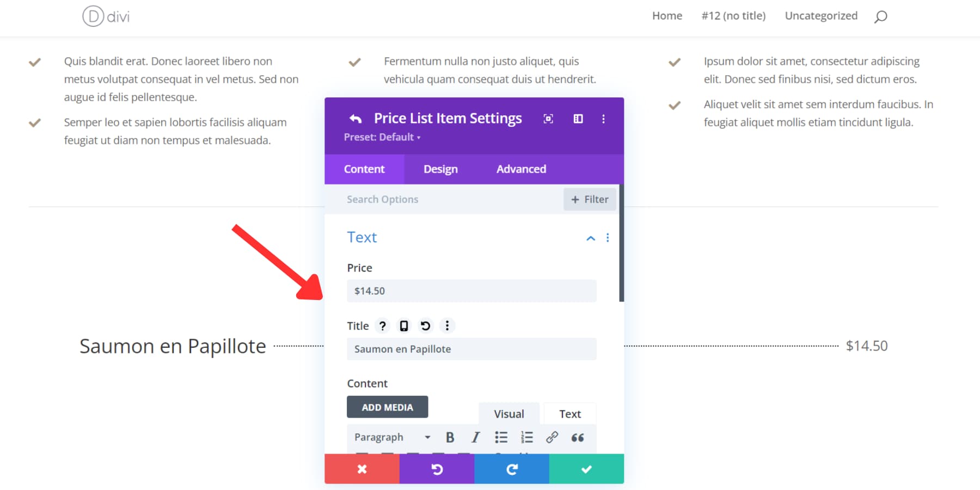Open the Preset: Default dropdown
Viewport: 980px width, 490px height.
(382, 137)
